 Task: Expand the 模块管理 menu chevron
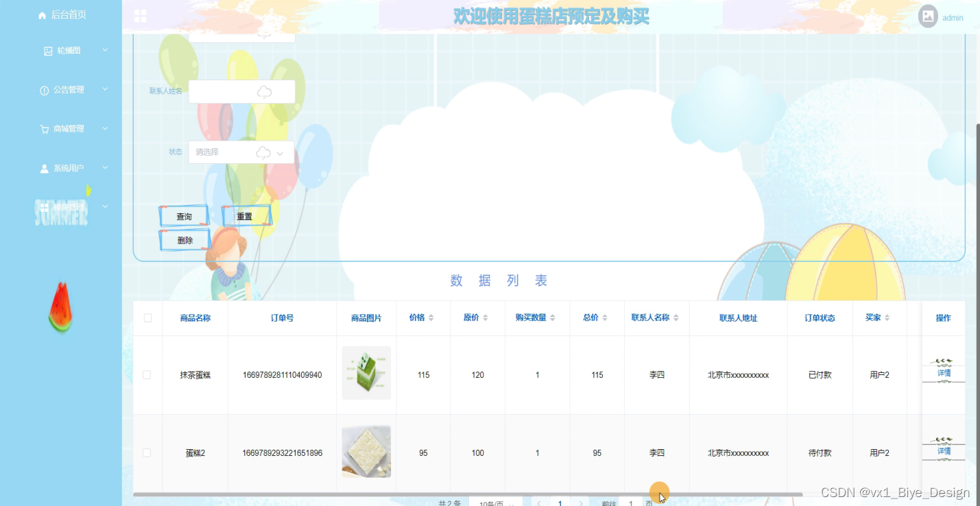tap(105, 206)
